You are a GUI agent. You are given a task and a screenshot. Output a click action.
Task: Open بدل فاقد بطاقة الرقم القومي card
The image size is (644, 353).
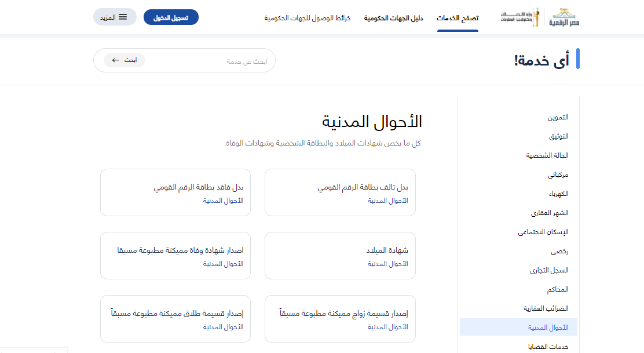[x=175, y=192]
